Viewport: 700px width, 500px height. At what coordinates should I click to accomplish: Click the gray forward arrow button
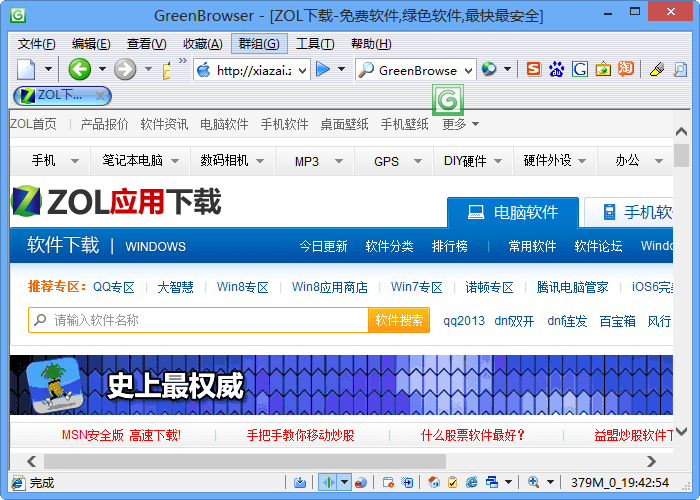tap(125, 70)
